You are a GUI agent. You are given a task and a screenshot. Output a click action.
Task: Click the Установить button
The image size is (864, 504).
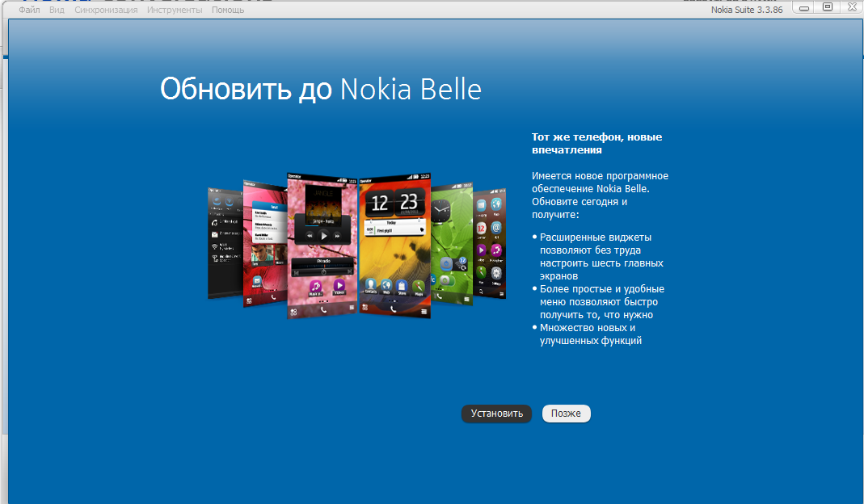496,414
